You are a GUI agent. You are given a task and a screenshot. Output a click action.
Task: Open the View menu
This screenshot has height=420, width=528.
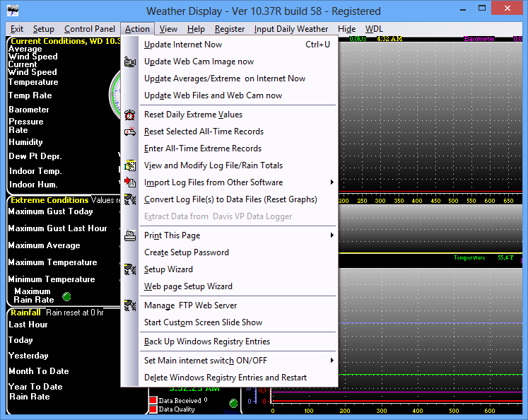click(x=168, y=29)
